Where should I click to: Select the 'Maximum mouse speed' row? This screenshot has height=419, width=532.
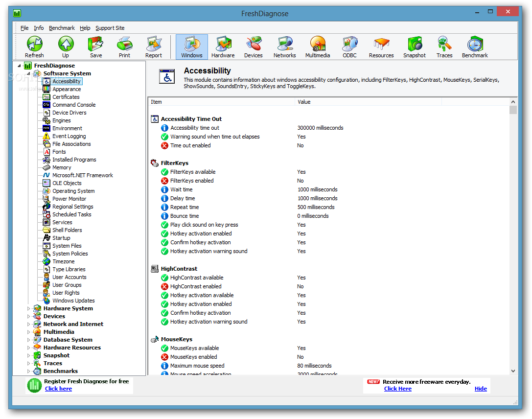pyautogui.click(x=329, y=366)
